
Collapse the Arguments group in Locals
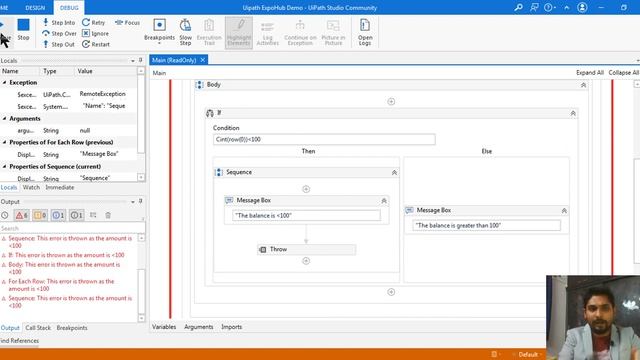(x=4, y=118)
